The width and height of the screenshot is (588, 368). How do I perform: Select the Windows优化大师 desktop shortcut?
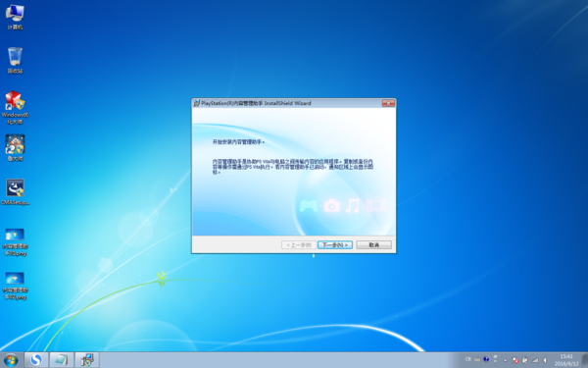tap(15, 107)
